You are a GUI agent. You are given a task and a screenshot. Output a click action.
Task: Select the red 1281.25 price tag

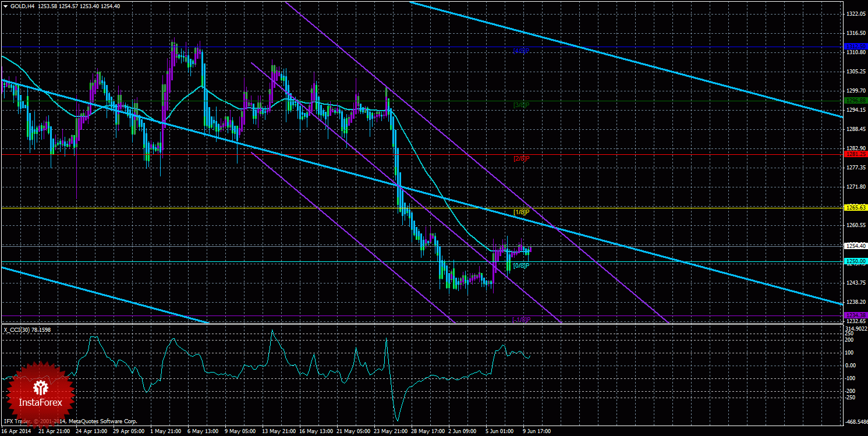856,154
